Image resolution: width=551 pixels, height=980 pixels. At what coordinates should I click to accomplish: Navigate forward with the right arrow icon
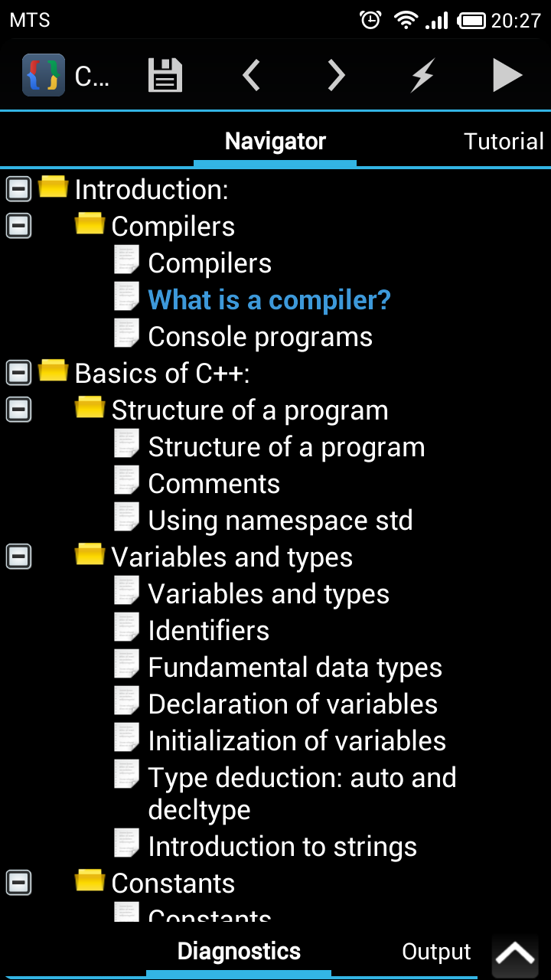(335, 74)
